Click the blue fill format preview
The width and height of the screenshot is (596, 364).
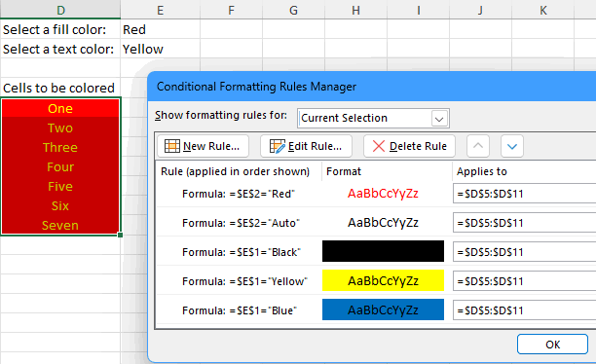pos(383,309)
